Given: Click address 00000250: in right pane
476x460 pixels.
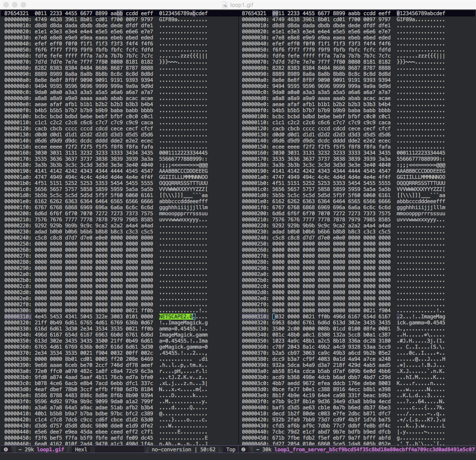Looking at the screenshot, I should tap(255, 244).
